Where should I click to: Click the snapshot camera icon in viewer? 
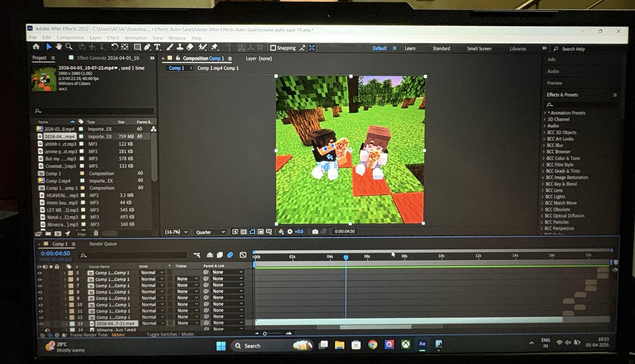point(315,232)
